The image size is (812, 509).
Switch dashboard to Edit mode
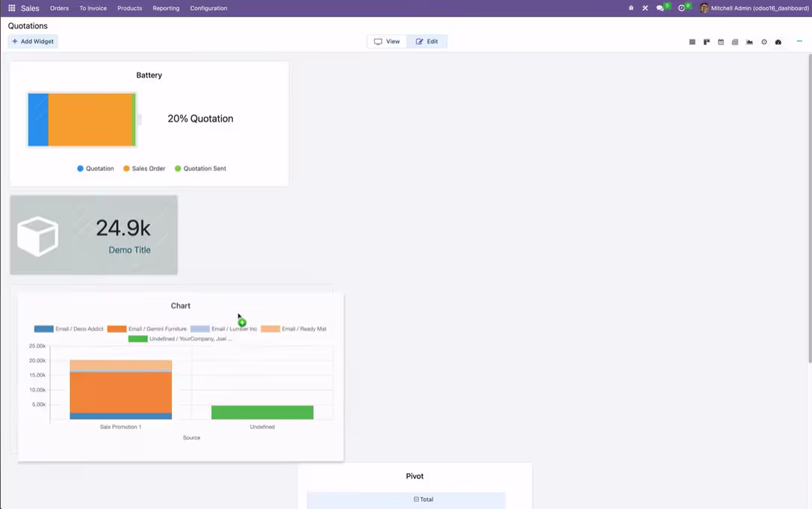click(x=427, y=41)
